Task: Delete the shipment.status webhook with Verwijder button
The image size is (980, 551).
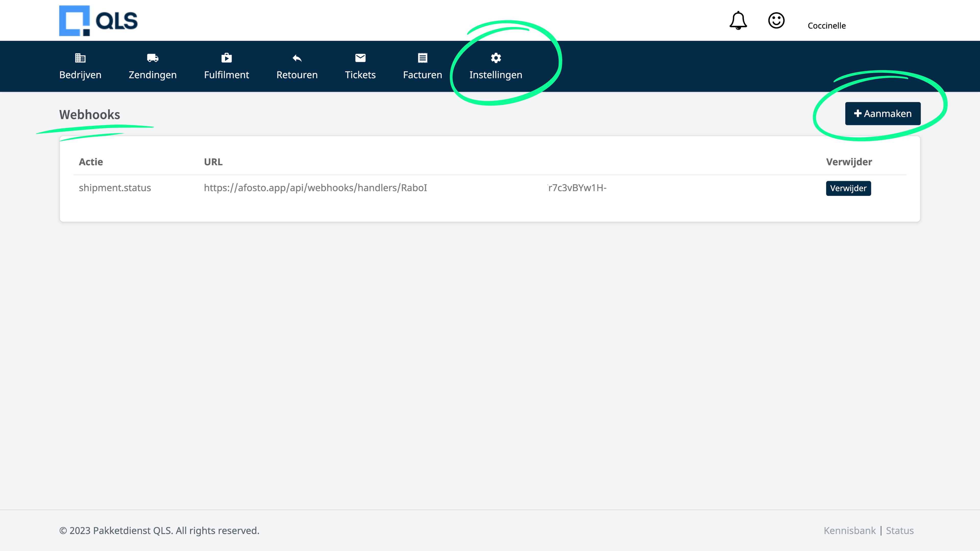Action: pyautogui.click(x=848, y=188)
